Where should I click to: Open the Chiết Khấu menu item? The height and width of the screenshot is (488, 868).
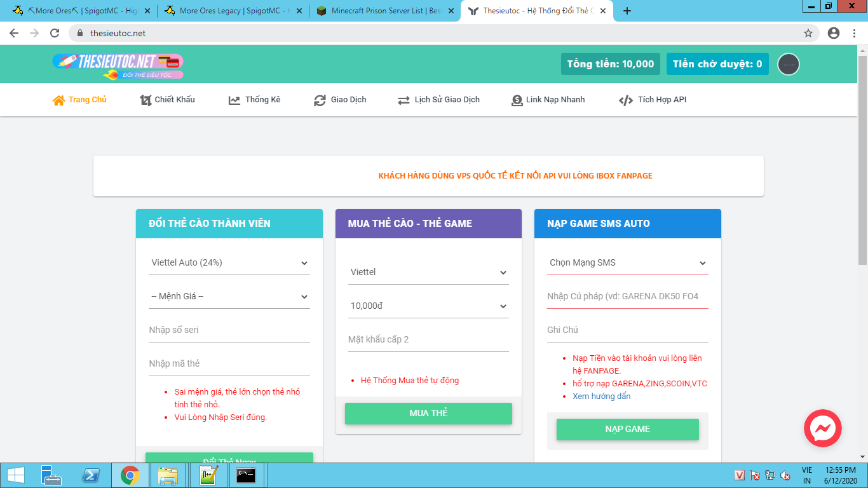pyautogui.click(x=168, y=100)
